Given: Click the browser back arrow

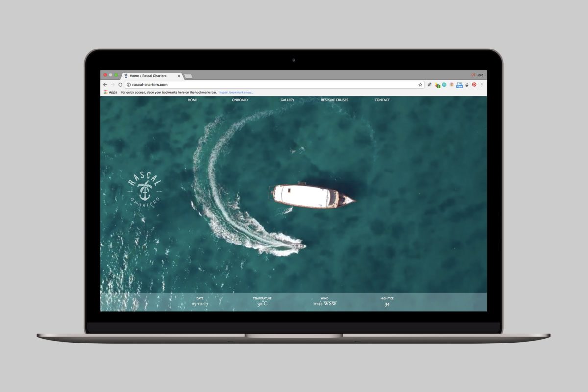Looking at the screenshot, I should point(105,85).
